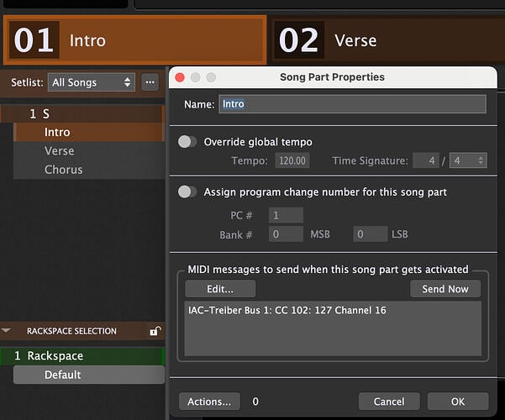
Task: Select the Default rackspace variation
Action: click(63, 375)
